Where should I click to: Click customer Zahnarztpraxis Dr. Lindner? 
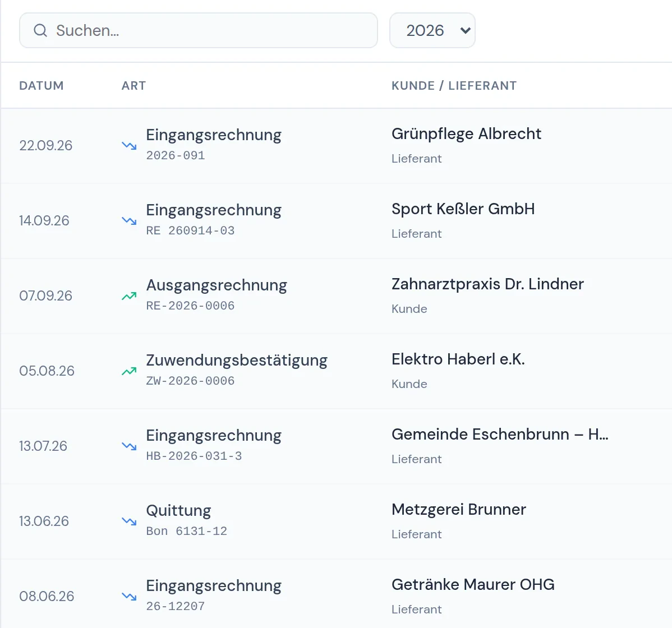[x=487, y=284]
